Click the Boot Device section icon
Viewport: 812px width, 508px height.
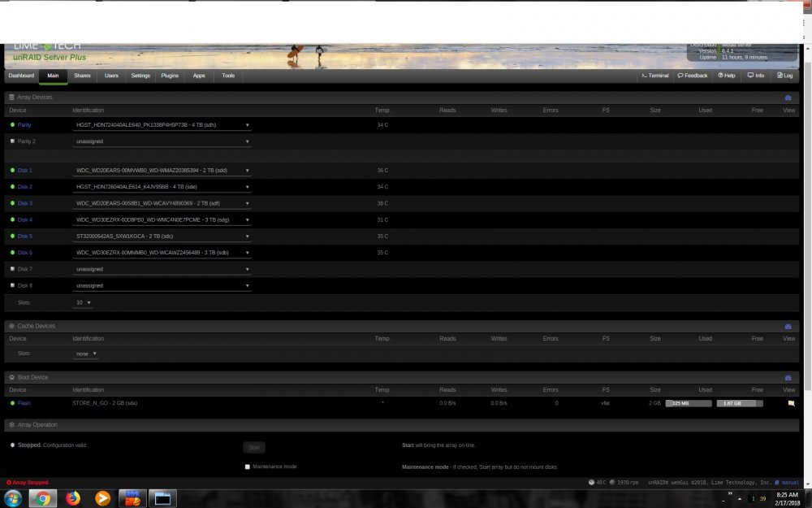click(x=11, y=378)
